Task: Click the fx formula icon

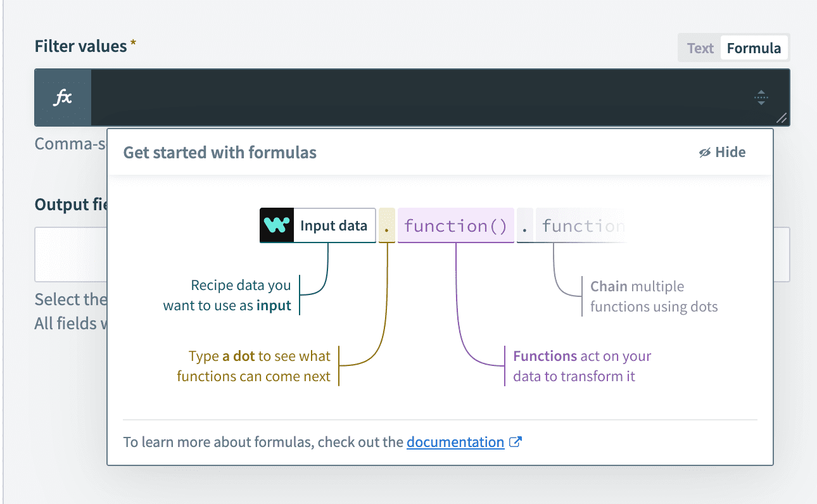Action: tap(63, 98)
